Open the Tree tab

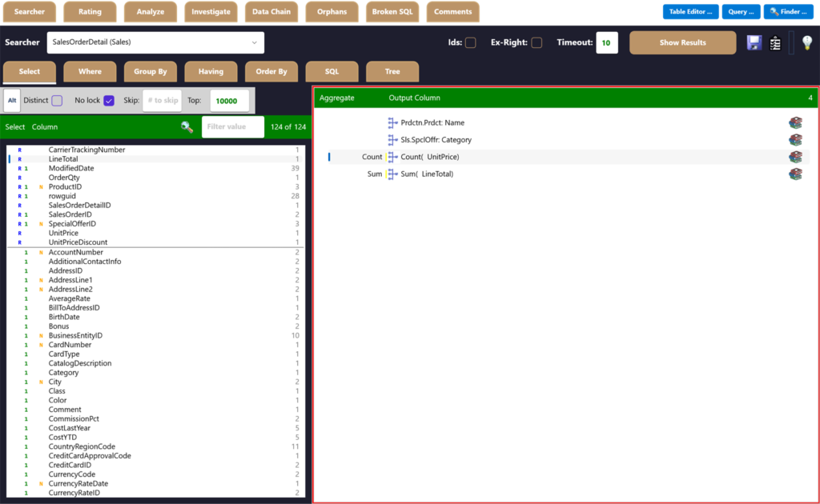(392, 71)
